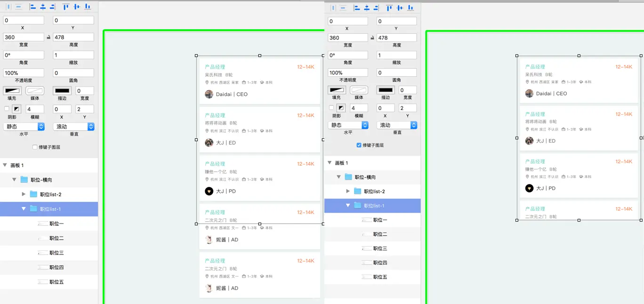The image size is (644, 304).
Task: Open shadow color swatch in left window
Action: (x=16, y=109)
